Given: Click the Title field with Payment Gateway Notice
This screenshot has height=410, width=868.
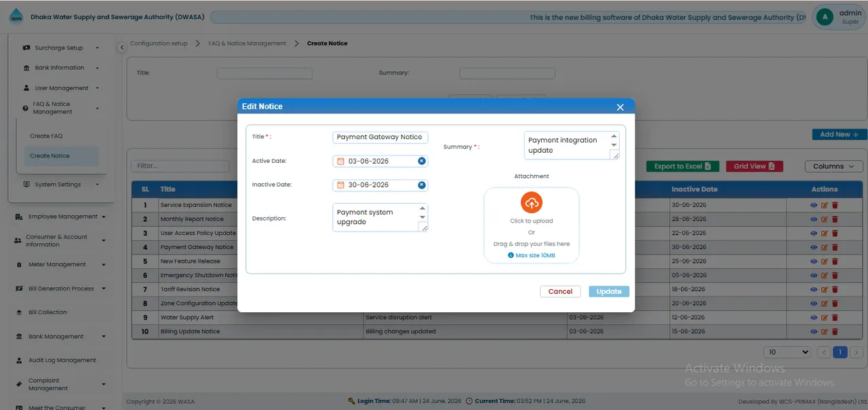Looking at the screenshot, I should [380, 137].
